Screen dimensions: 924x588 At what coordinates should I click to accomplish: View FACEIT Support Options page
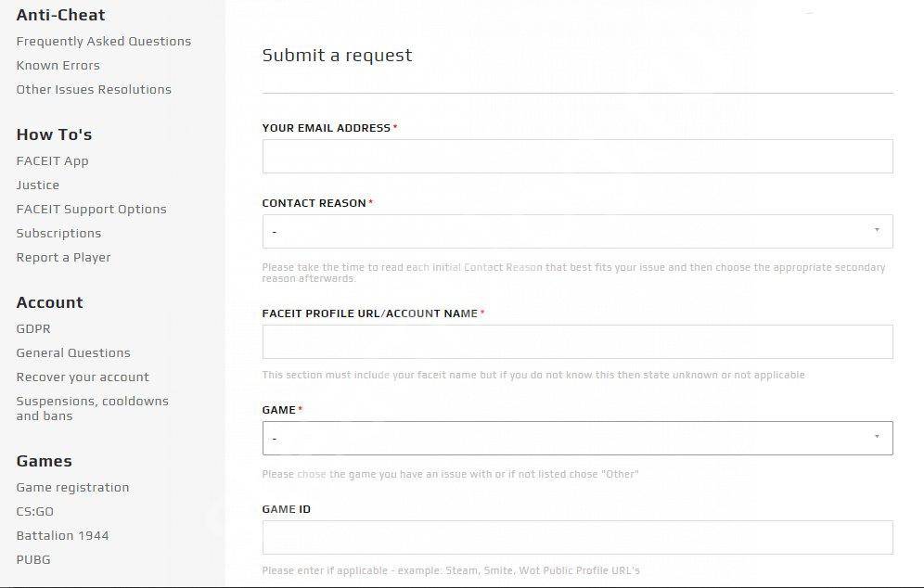click(91, 210)
